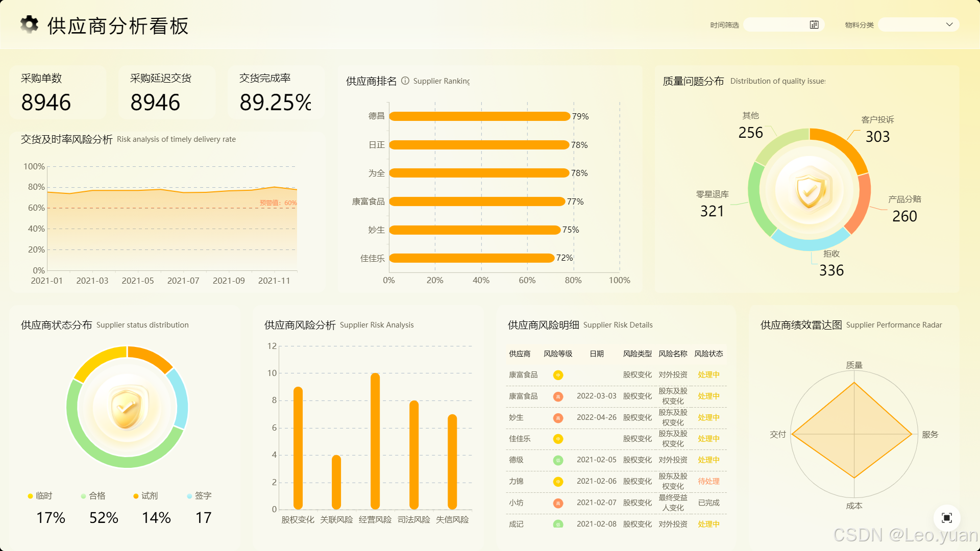Expand the 物料分类 dropdown arrow
Viewport: 980px width, 551px height.
(x=949, y=24)
